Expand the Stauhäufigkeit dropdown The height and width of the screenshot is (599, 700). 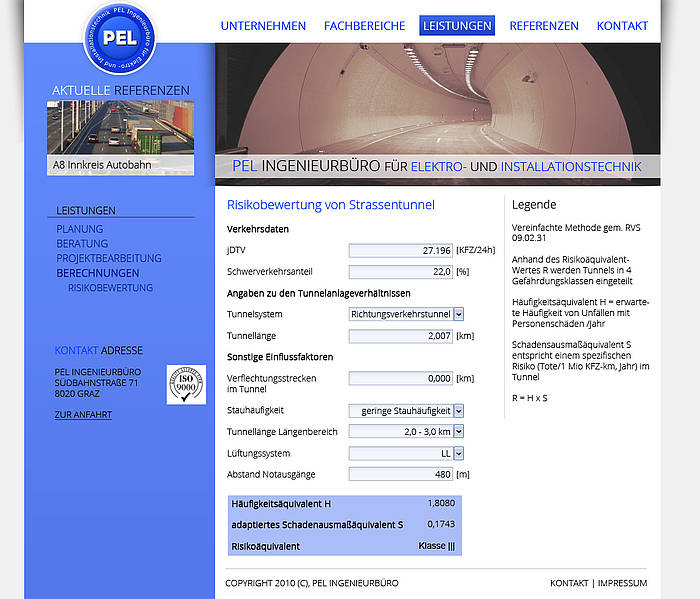point(406,411)
